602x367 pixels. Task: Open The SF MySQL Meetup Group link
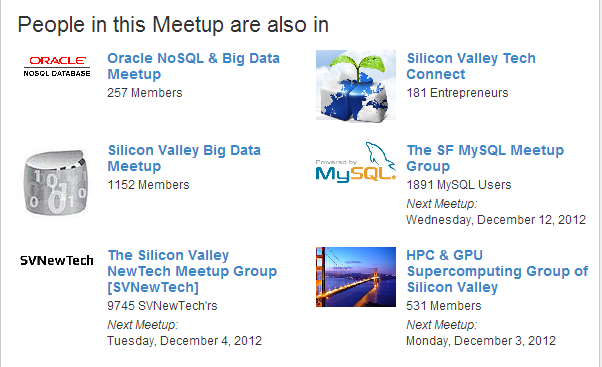tap(485, 158)
